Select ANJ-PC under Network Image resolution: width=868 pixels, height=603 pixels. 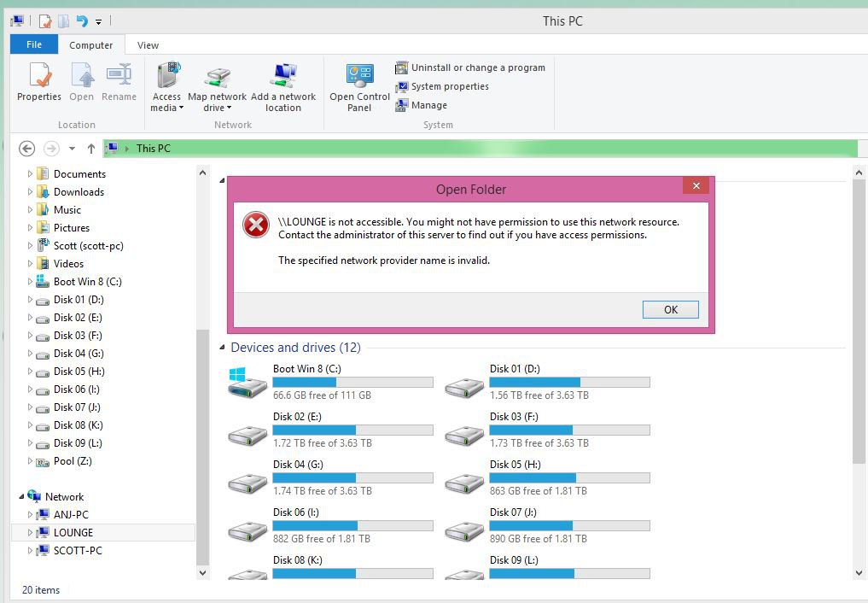(71, 514)
